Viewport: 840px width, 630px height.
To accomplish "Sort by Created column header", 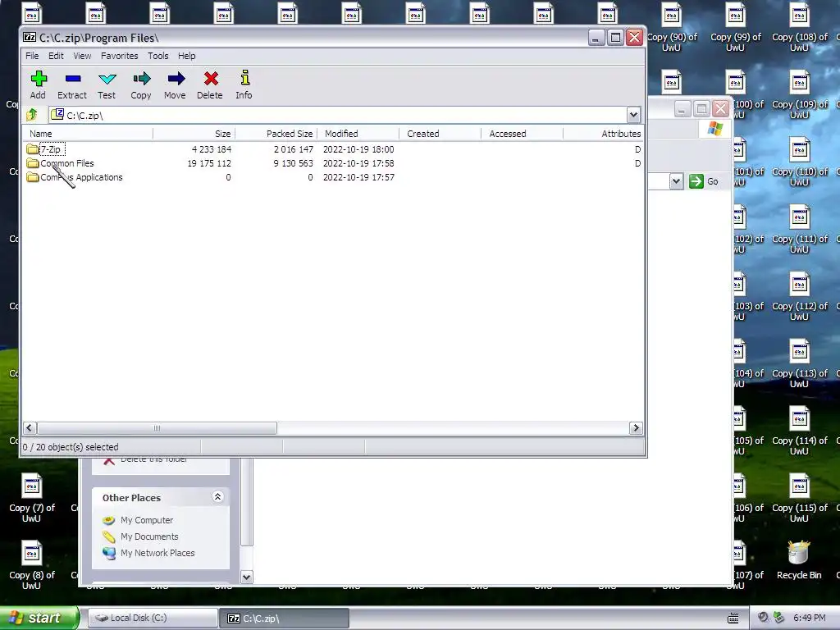I will (440, 134).
